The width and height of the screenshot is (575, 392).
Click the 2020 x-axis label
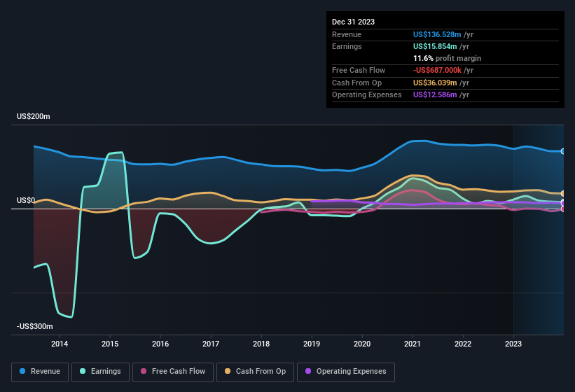[362, 344]
